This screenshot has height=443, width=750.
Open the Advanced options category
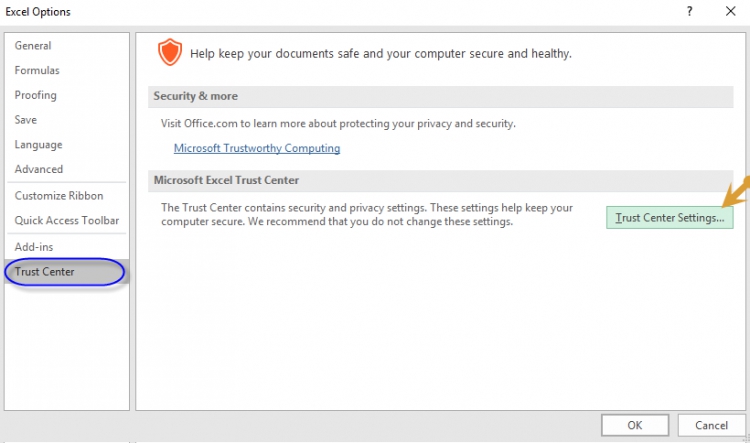[x=39, y=170]
